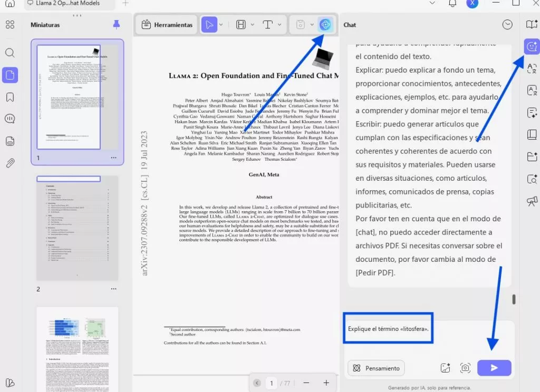Click the save icon in toolbar
Image resolution: width=540 pixels, height=392 pixels.
coord(300,25)
